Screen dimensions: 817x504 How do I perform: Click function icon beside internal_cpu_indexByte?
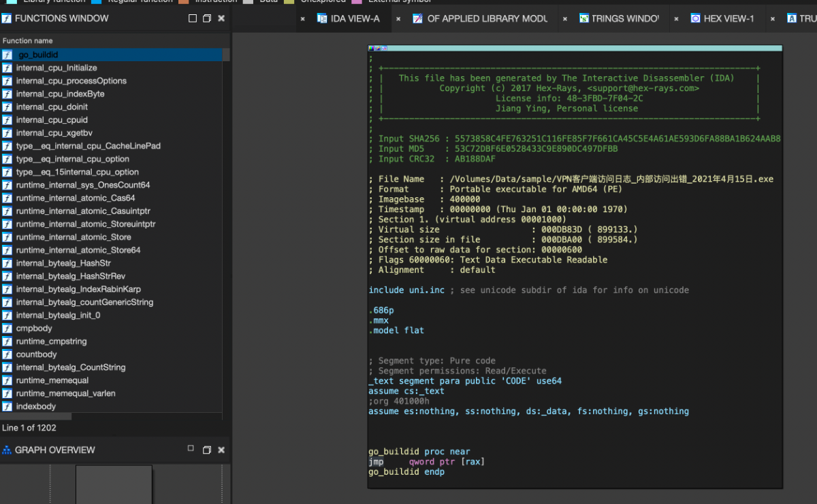pos(7,94)
